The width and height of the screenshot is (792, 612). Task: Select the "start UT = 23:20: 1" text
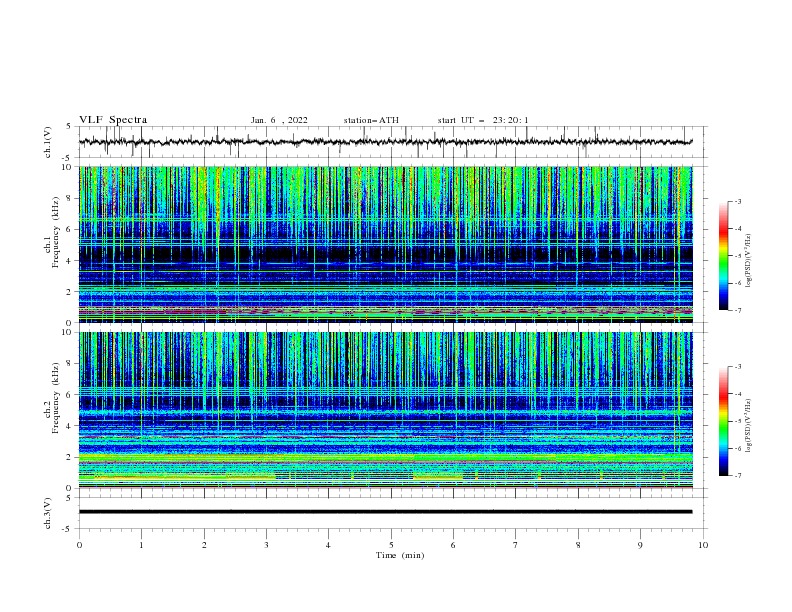483,120
